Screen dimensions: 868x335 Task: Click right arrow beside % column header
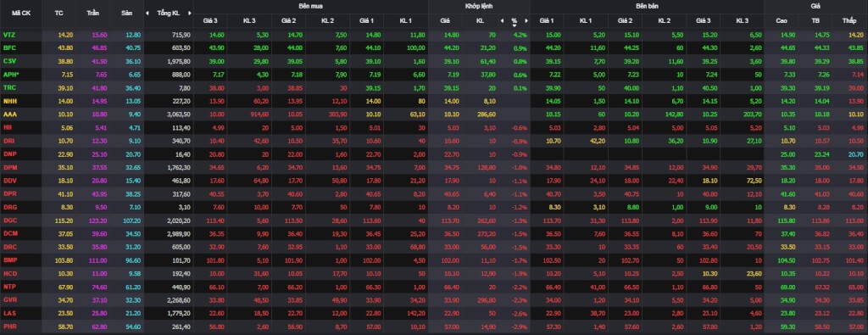(x=526, y=20)
